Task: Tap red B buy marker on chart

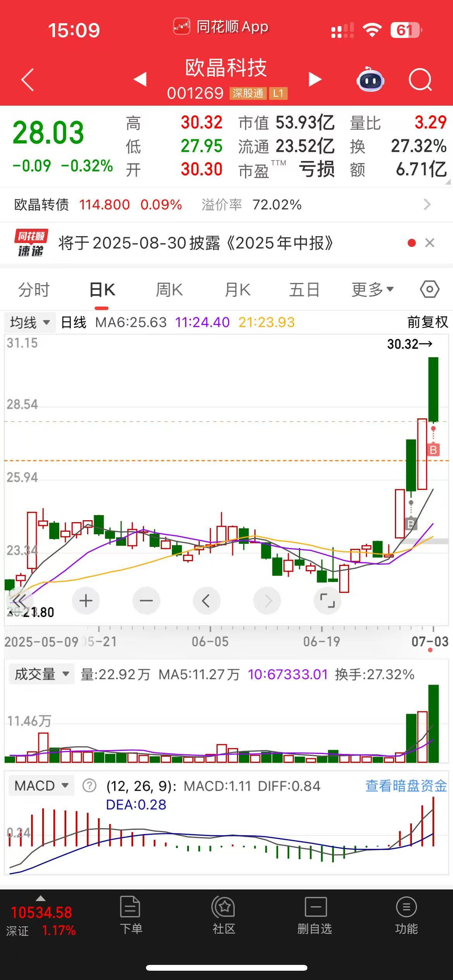Action: pos(433,450)
